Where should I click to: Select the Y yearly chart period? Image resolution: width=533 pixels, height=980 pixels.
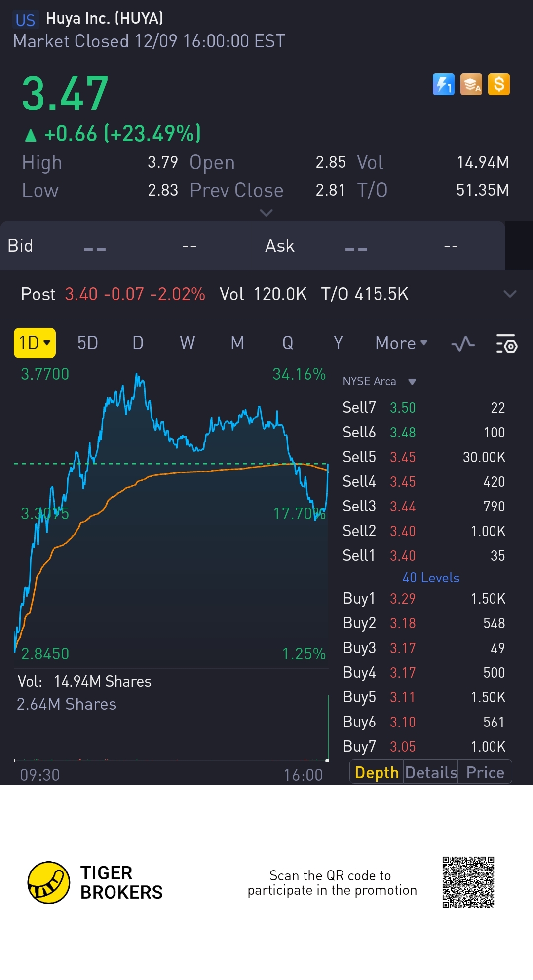[338, 343]
